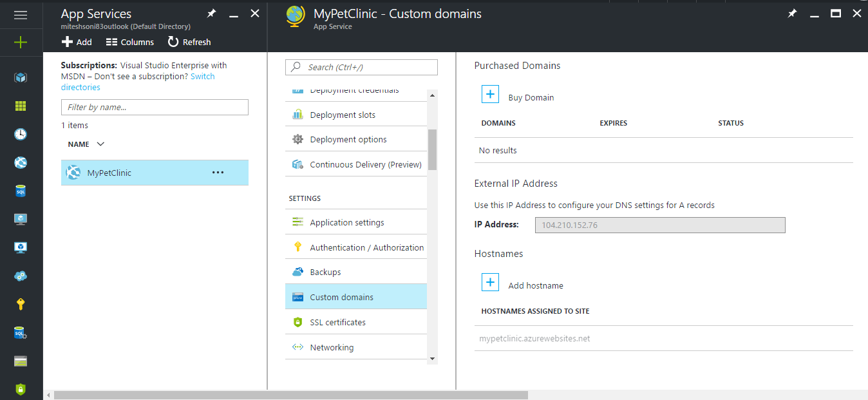Click the HOSTNAMES ASSIGNED TO SITE header

535,311
